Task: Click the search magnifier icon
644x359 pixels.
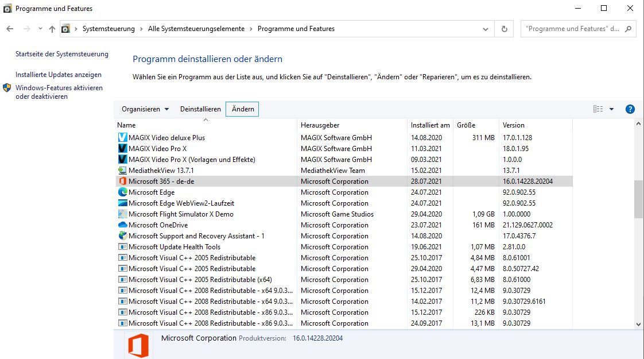Action: [x=628, y=29]
